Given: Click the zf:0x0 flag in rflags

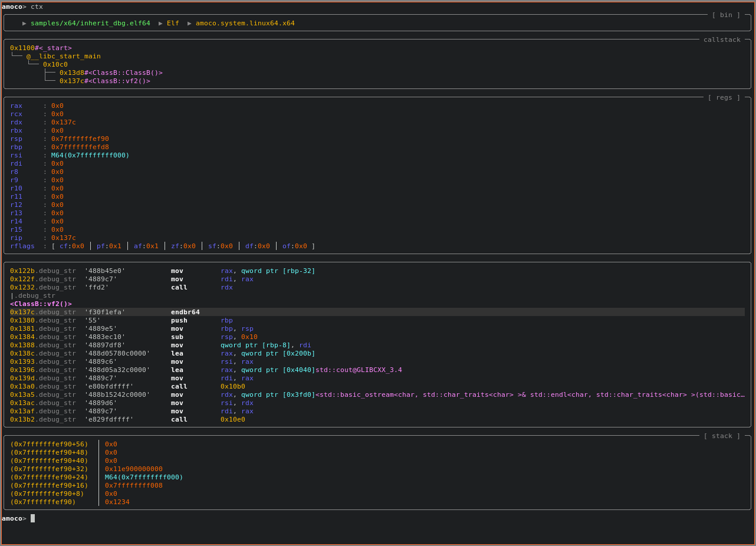Looking at the screenshot, I should point(183,246).
